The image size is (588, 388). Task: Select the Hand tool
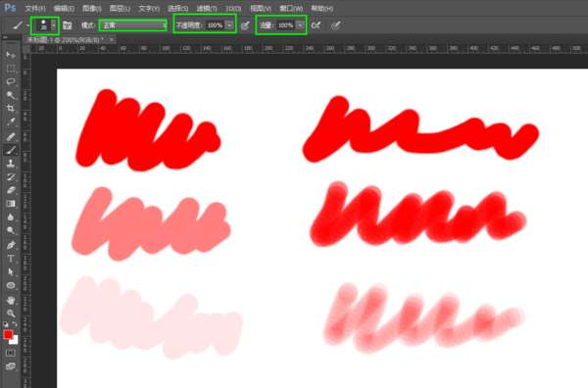tap(11, 300)
